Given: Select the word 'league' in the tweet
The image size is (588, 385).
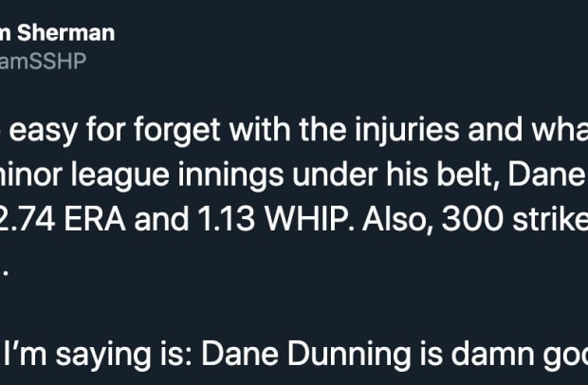Looking at the screenshot, I should pos(120,175).
